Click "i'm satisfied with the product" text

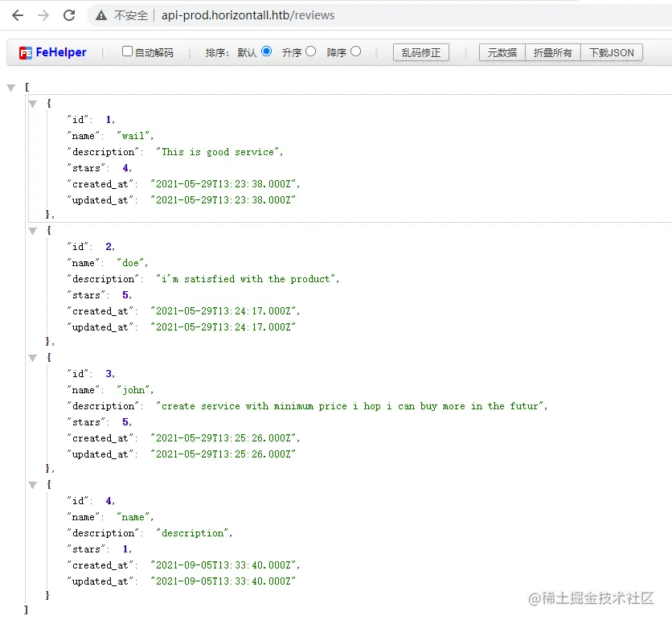coord(246,279)
